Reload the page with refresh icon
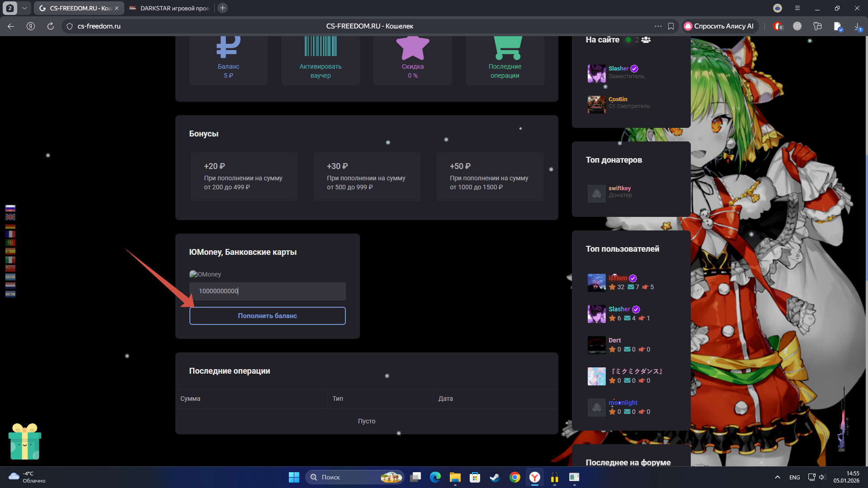The height and width of the screenshot is (488, 868). pyautogui.click(x=51, y=26)
